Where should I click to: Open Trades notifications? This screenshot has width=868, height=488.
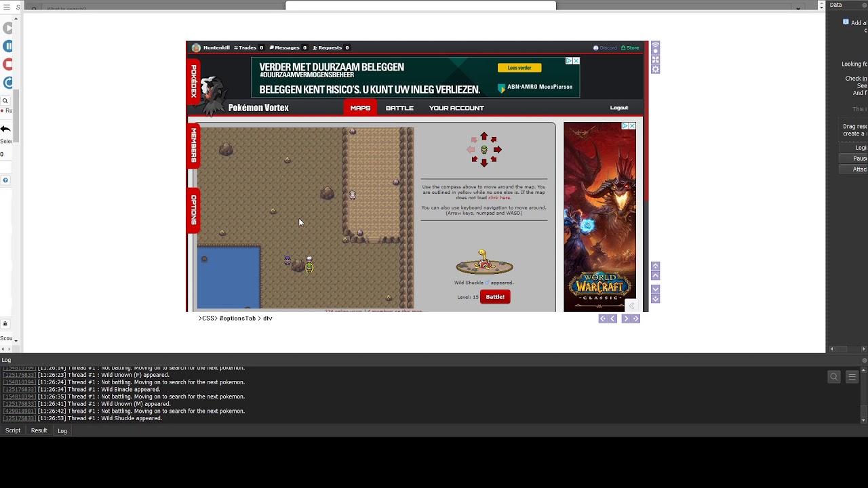pos(248,47)
